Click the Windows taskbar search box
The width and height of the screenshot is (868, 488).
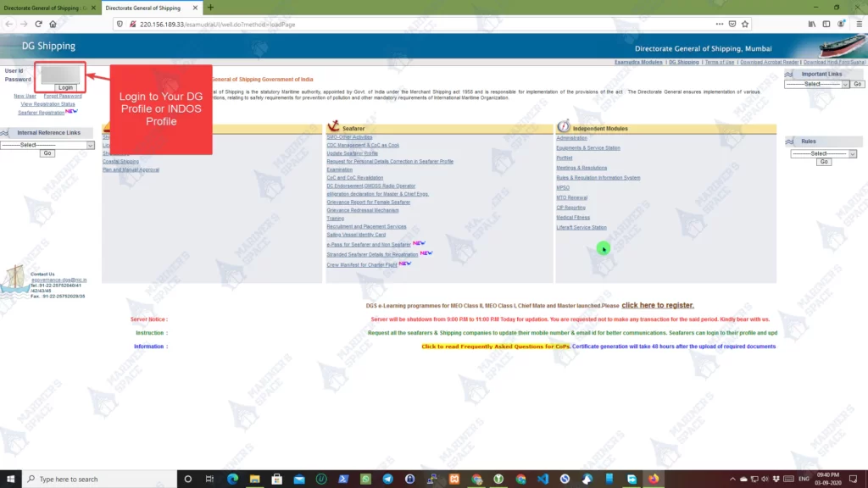click(x=100, y=480)
